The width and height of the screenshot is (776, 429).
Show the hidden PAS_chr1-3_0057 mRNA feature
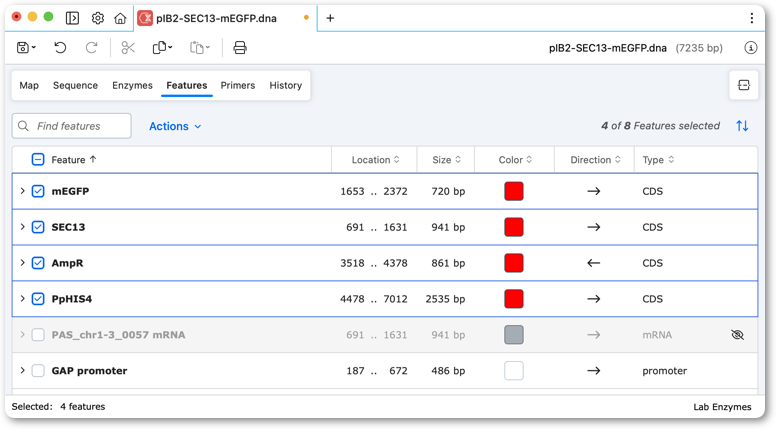click(x=737, y=335)
